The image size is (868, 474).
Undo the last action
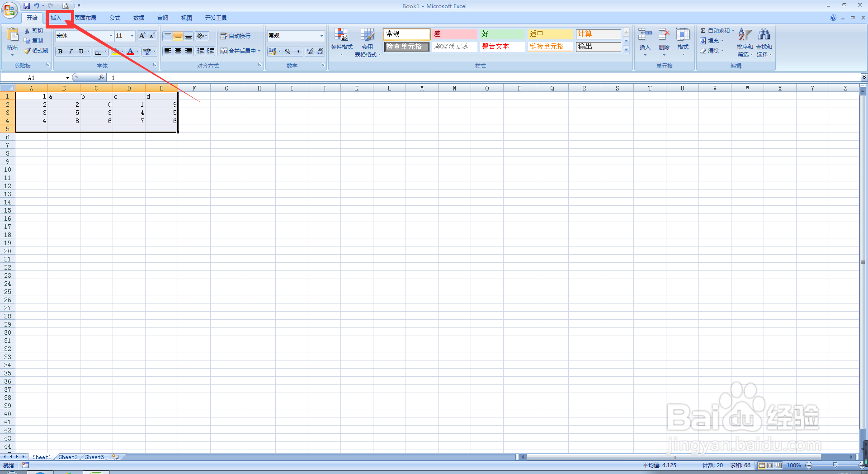pos(36,6)
